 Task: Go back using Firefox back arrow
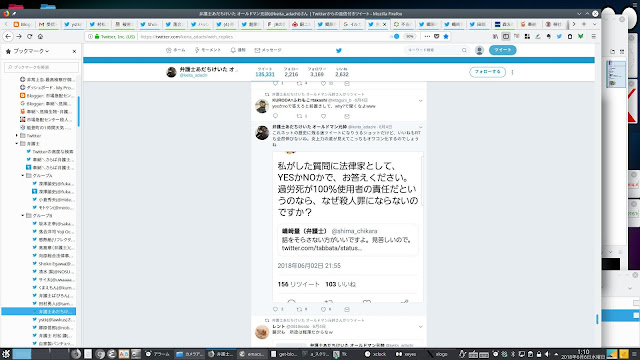click(x=8, y=36)
